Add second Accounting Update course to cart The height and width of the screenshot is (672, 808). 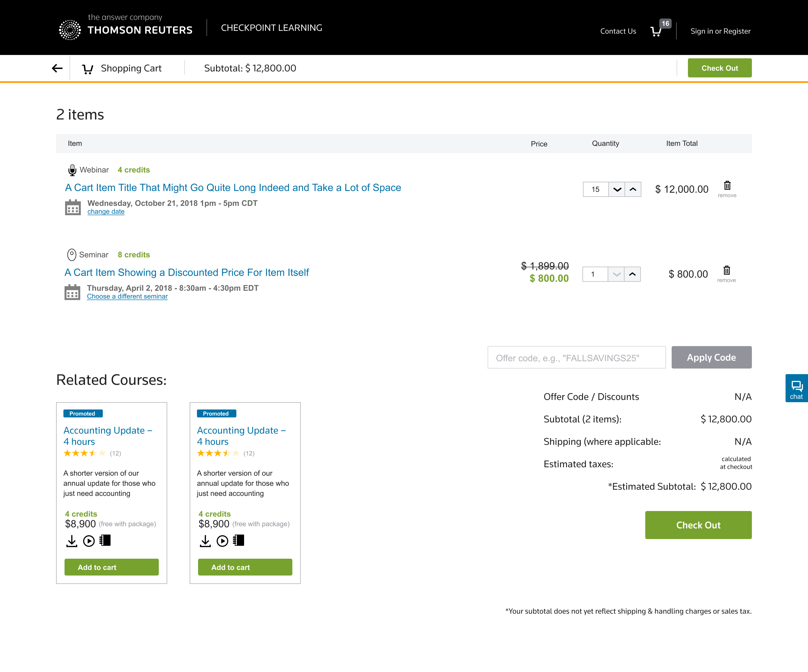point(245,567)
